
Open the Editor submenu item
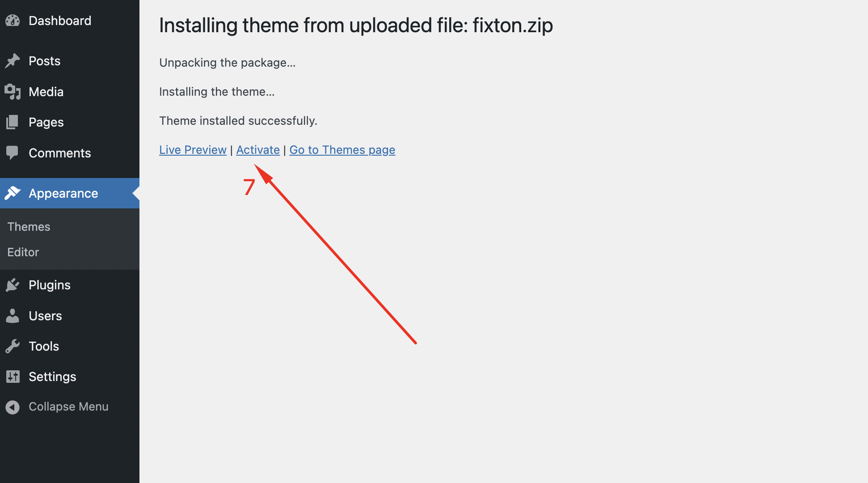(x=23, y=252)
